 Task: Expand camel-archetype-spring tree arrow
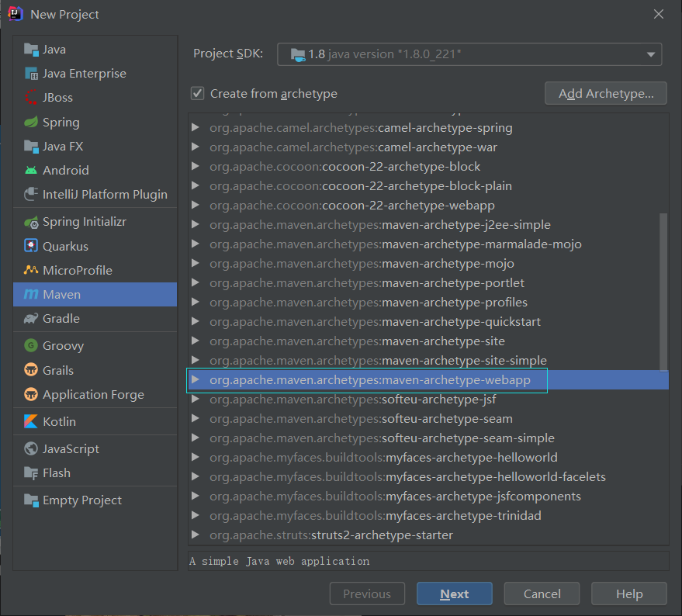coord(196,127)
